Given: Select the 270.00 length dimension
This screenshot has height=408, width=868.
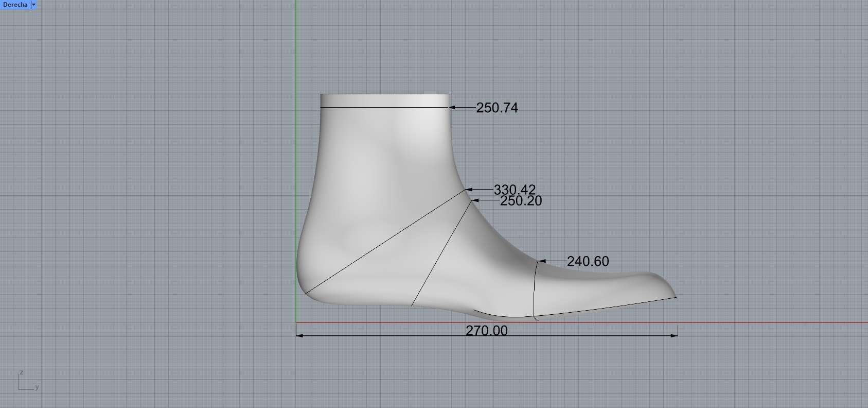Looking at the screenshot, I should tap(487, 331).
